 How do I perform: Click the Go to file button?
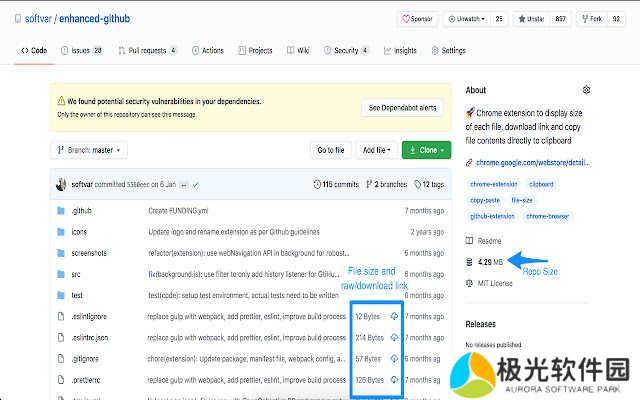pos(331,150)
